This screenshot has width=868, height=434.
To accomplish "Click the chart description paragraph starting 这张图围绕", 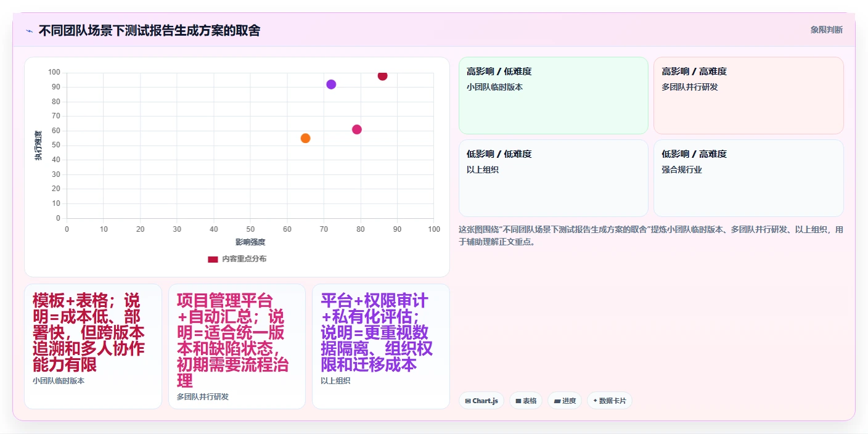I will [x=651, y=235].
